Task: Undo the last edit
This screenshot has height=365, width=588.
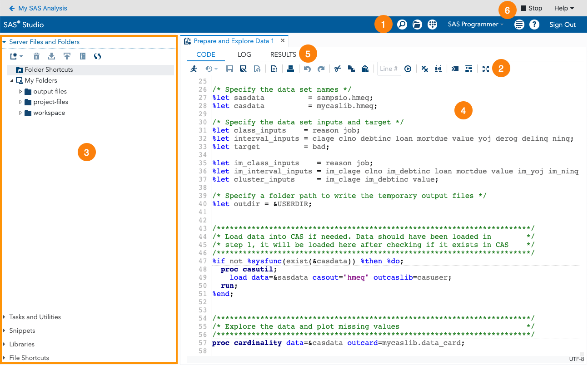Action: click(x=307, y=69)
